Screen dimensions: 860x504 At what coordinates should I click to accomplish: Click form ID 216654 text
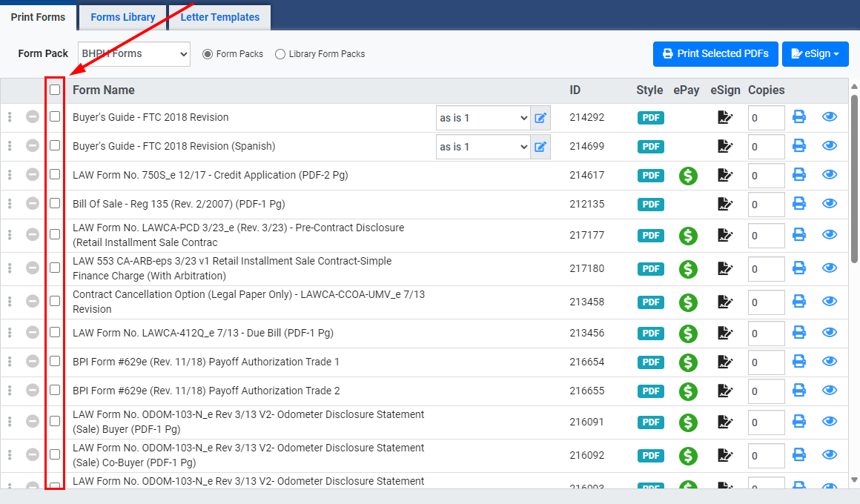click(587, 362)
